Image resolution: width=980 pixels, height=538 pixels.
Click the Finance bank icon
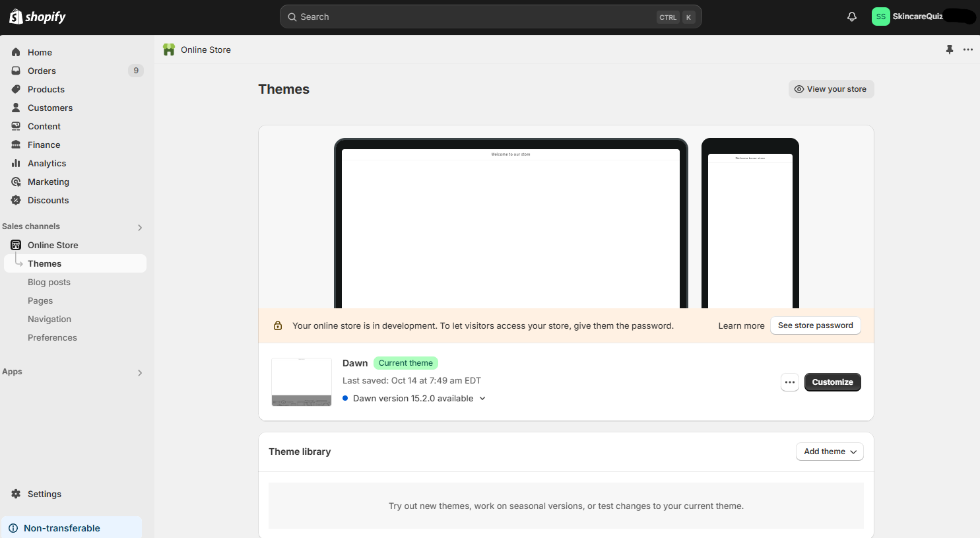coord(16,145)
